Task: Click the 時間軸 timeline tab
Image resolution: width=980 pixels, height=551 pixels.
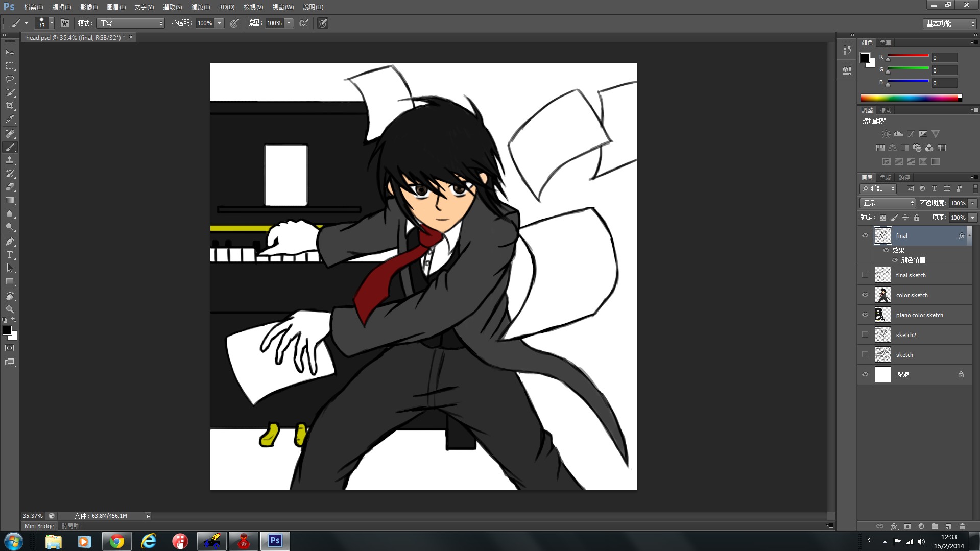Action: click(70, 526)
